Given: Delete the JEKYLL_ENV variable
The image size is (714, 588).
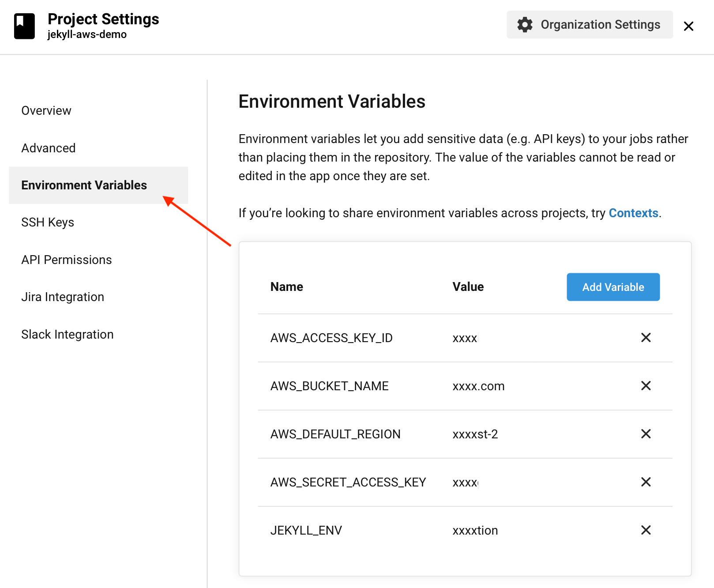Looking at the screenshot, I should (x=646, y=530).
